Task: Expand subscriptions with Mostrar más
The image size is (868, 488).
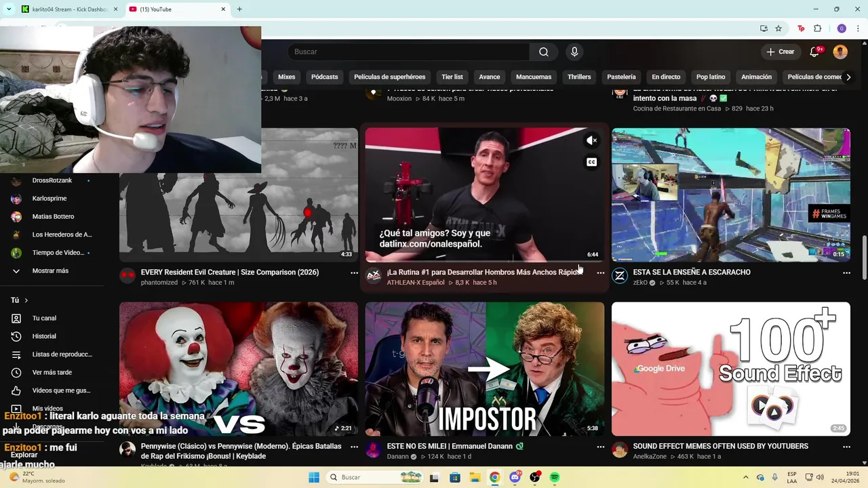Action: point(52,271)
